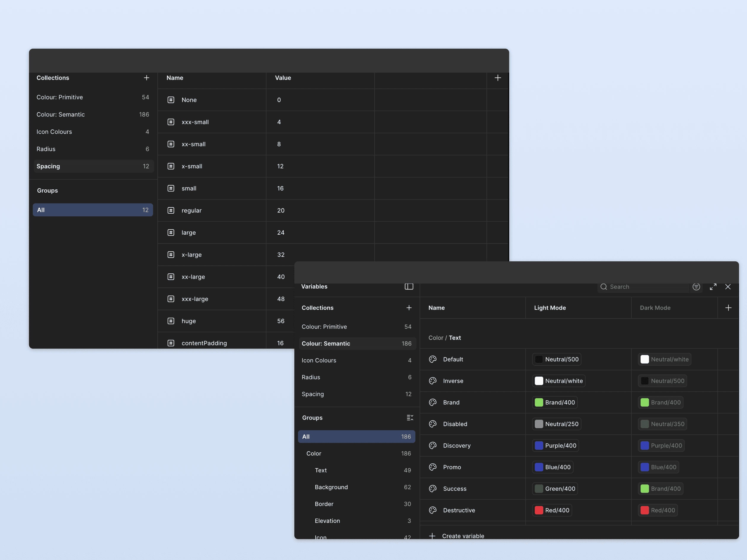This screenshot has height=560, width=747.
Task: Select the Border group
Action: (356, 504)
